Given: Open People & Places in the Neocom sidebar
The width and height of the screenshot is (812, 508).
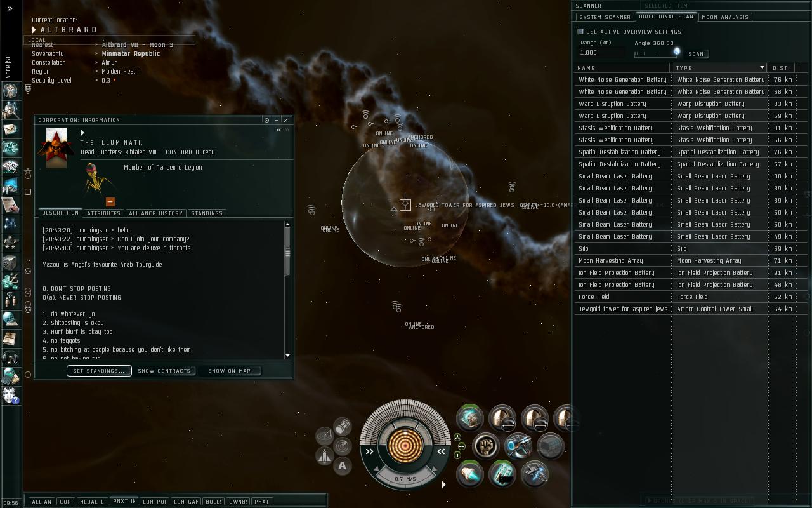Looking at the screenshot, I should pyautogui.click(x=10, y=110).
